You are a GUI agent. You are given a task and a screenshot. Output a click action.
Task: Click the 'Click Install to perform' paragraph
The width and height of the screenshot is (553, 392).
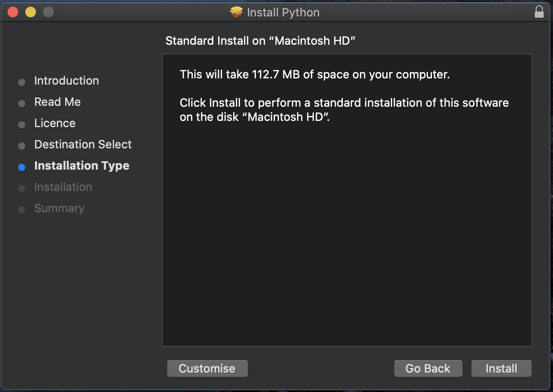point(344,110)
